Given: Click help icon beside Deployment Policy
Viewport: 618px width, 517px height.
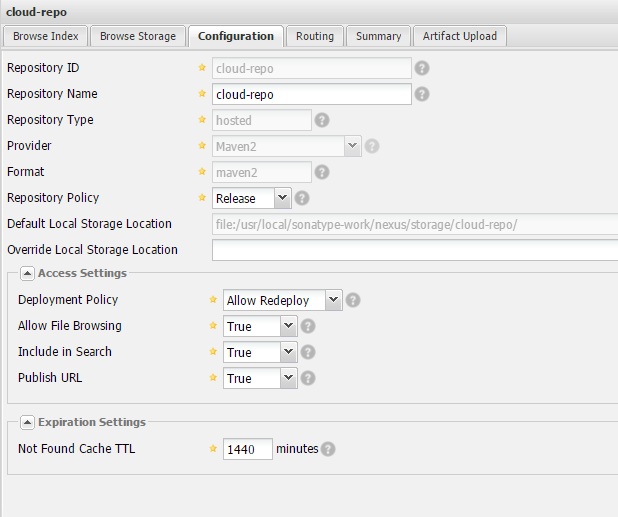Looking at the screenshot, I should click(353, 300).
